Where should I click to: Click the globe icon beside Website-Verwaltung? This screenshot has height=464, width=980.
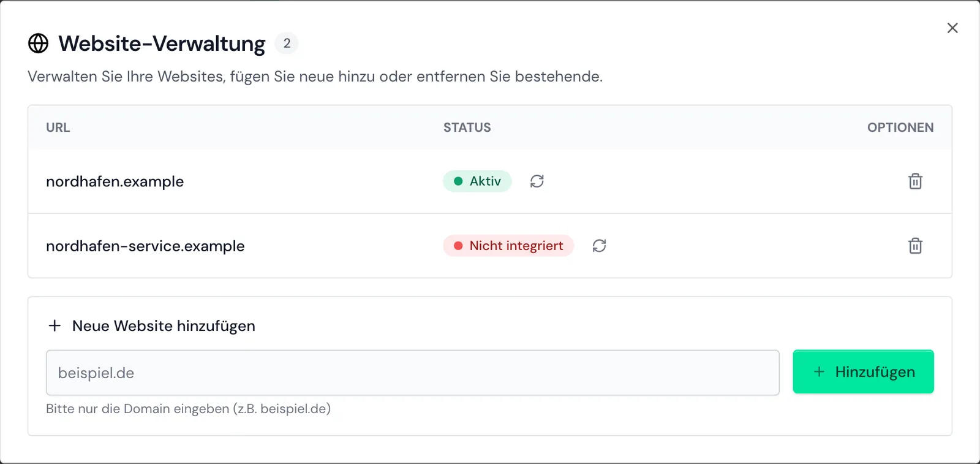click(38, 44)
